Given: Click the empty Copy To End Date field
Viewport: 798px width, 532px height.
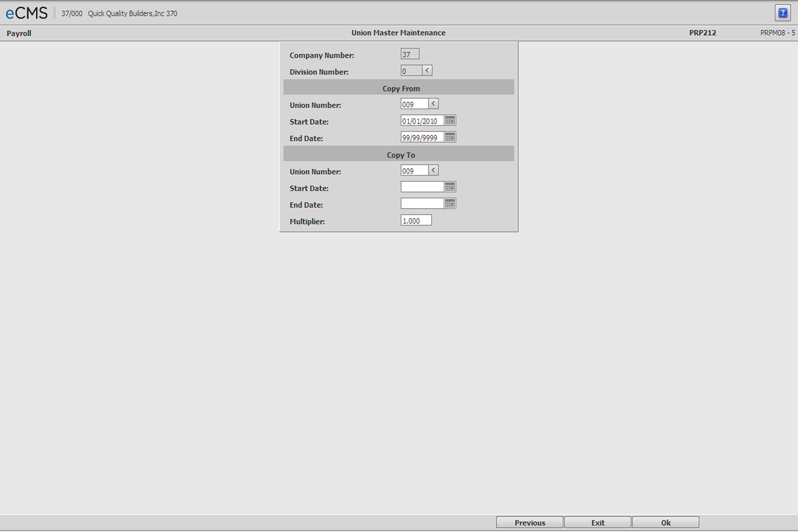Looking at the screenshot, I should [422, 204].
